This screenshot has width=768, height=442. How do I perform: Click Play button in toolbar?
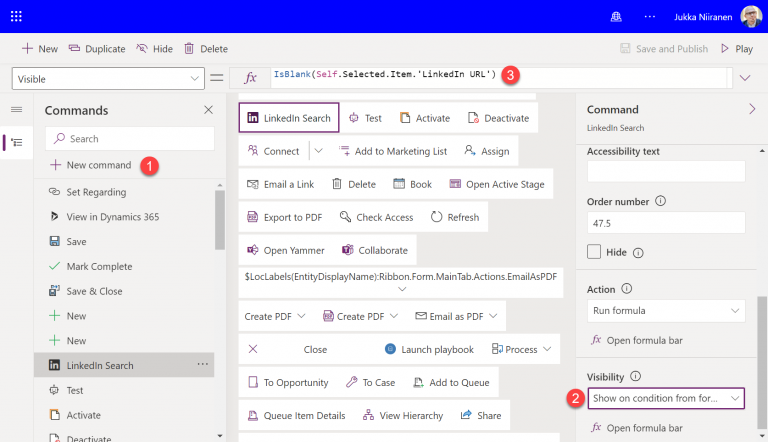(736, 48)
